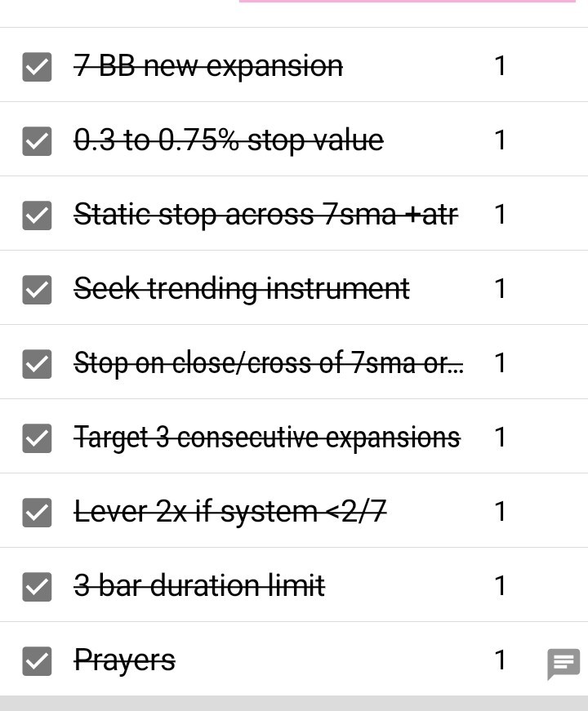Uncheck the "7 BB new expansion" checkbox
The width and height of the screenshot is (588, 711).
pyautogui.click(x=37, y=67)
